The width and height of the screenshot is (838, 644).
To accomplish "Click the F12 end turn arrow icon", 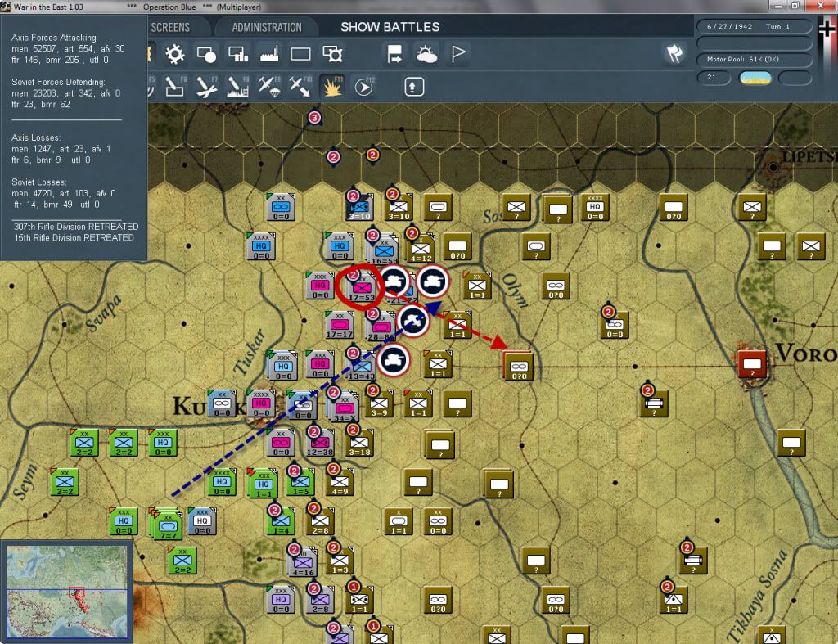I will [x=364, y=87].
